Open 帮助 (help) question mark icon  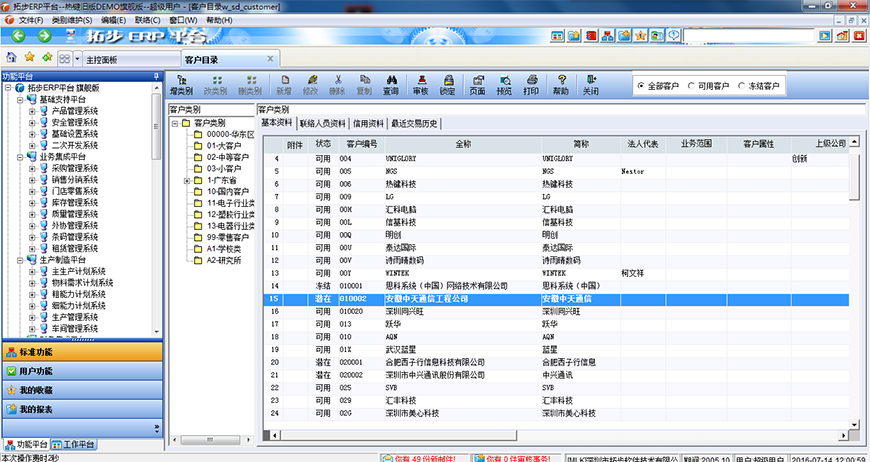click(x=561, y=83)
